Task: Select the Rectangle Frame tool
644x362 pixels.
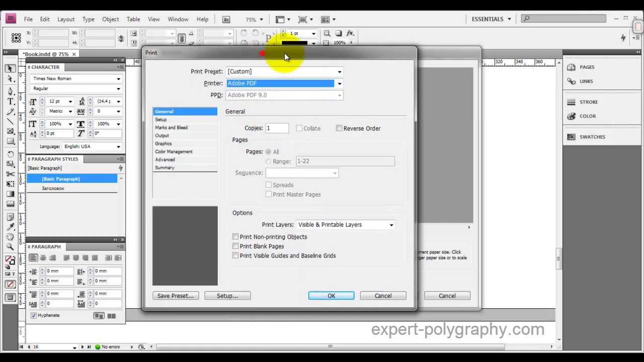Action: (10, 131)
